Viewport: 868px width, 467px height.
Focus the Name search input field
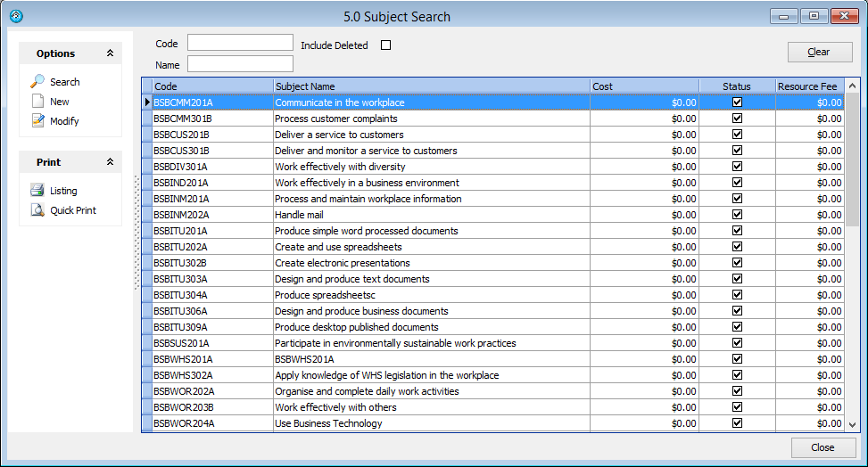(240, 64)
